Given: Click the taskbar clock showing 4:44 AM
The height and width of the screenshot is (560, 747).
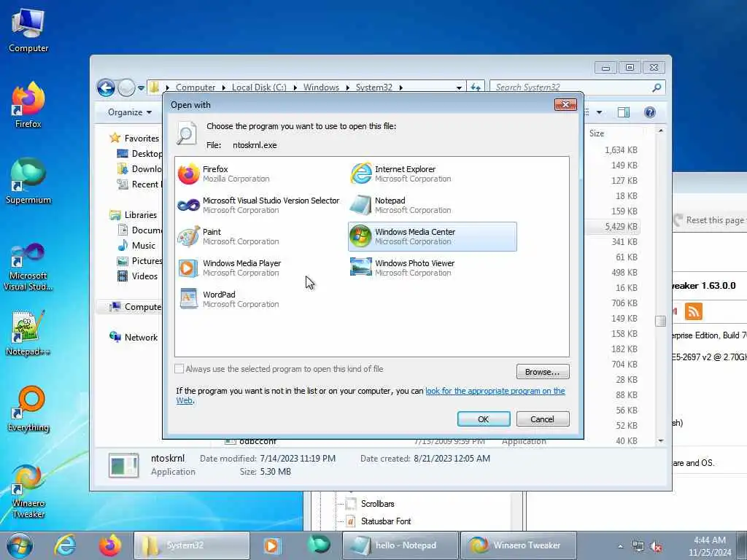Looking at the screenshot, I should pos(709,546).
